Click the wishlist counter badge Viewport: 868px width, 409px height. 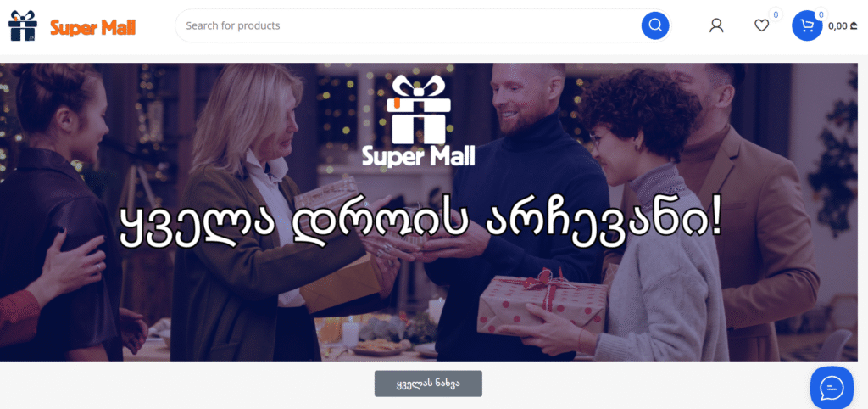[x=776, y=15]
